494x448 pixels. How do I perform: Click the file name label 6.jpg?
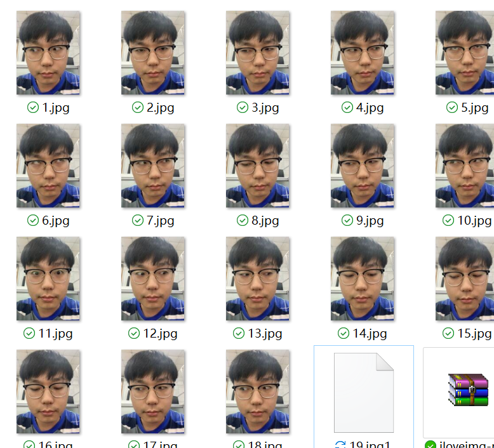(x=56, y=221)
